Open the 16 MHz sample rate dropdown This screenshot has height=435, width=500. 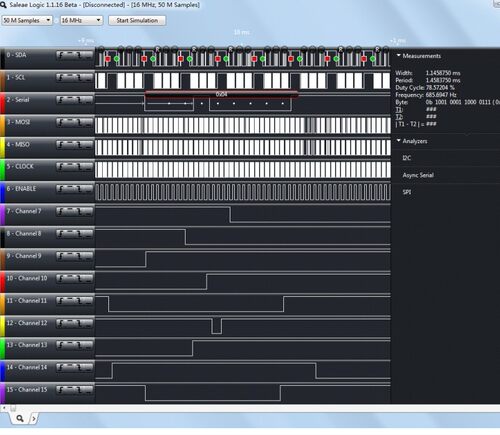[81, 20]
